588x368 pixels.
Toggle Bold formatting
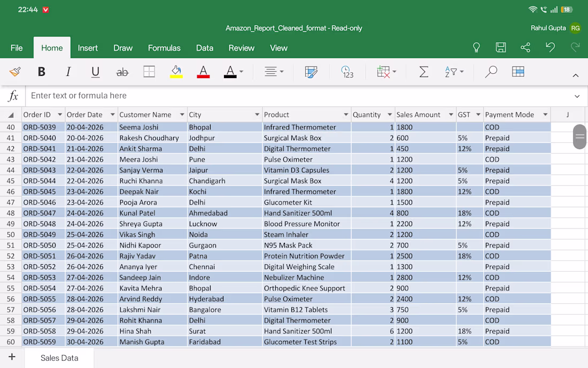pos(42,72)
